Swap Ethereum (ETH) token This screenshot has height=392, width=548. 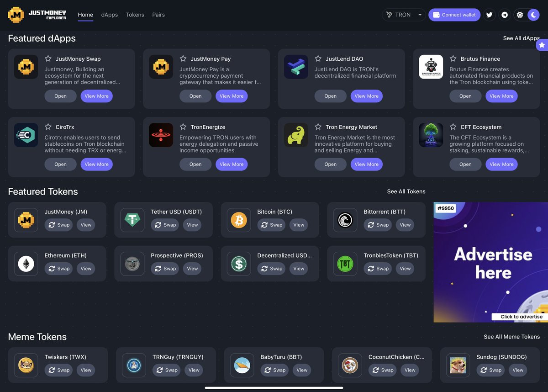58,269
